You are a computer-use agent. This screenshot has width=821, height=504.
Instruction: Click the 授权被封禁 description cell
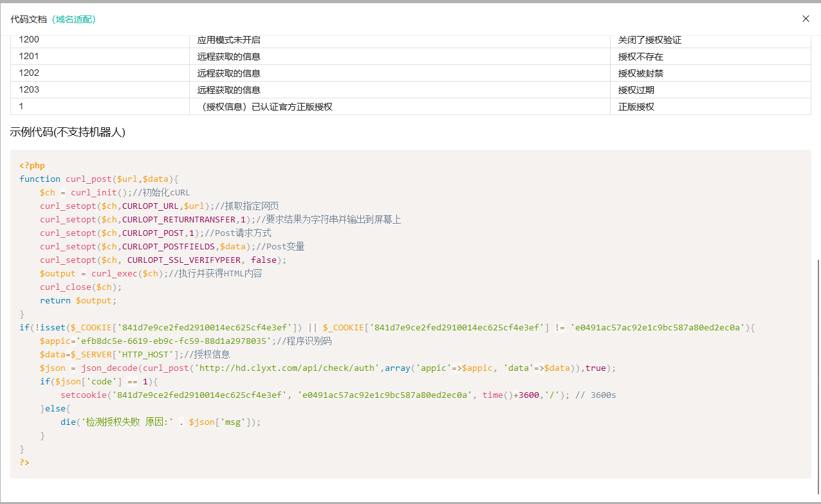pos(640,73)
